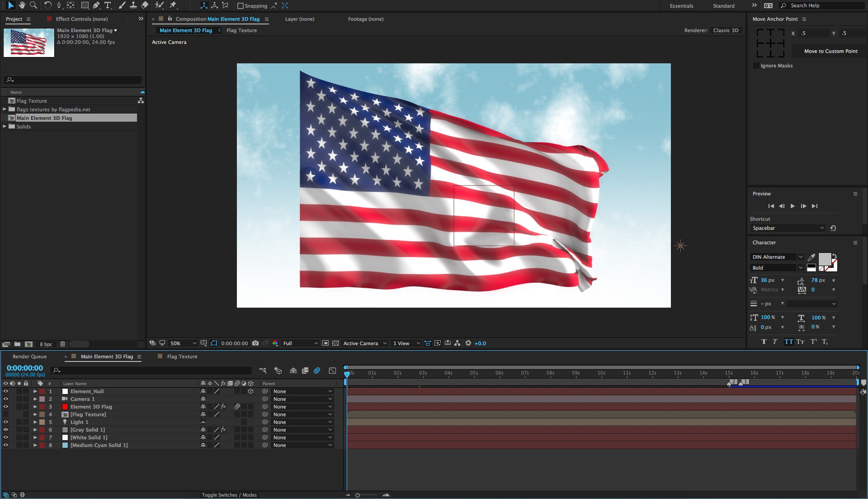Screen dimensions: 868x499
Task: Toggle the Ignore Masks checkbox
Action: (755, 65)
